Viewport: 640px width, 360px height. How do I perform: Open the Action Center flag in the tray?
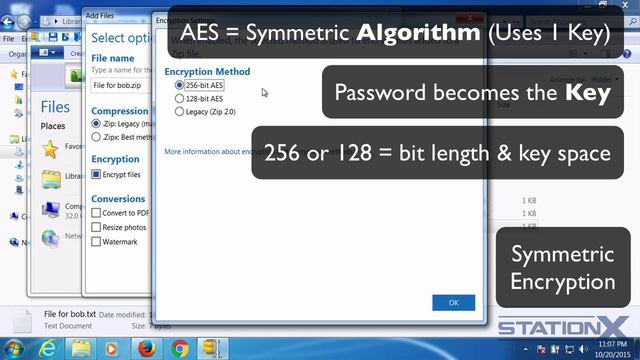(x=541, y=349)
